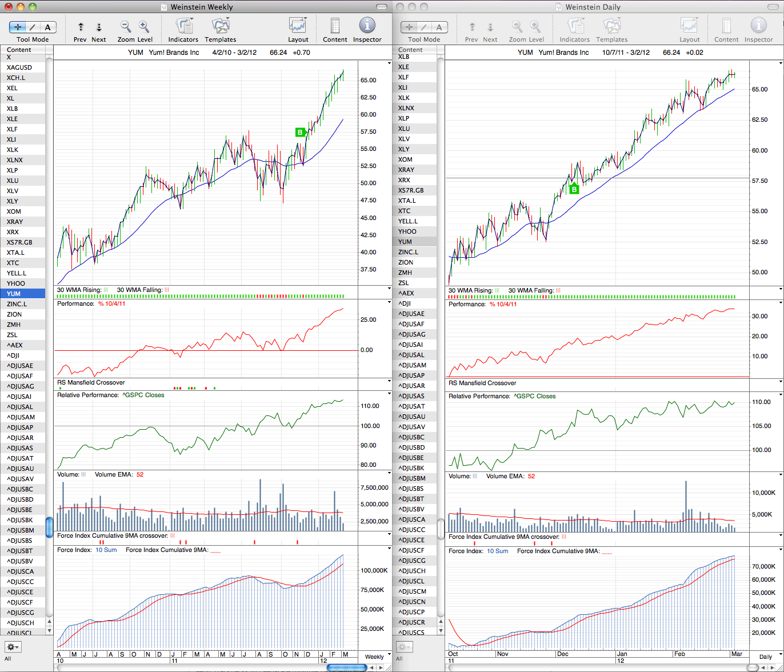Click weekly list scroll down arrow

49,631
